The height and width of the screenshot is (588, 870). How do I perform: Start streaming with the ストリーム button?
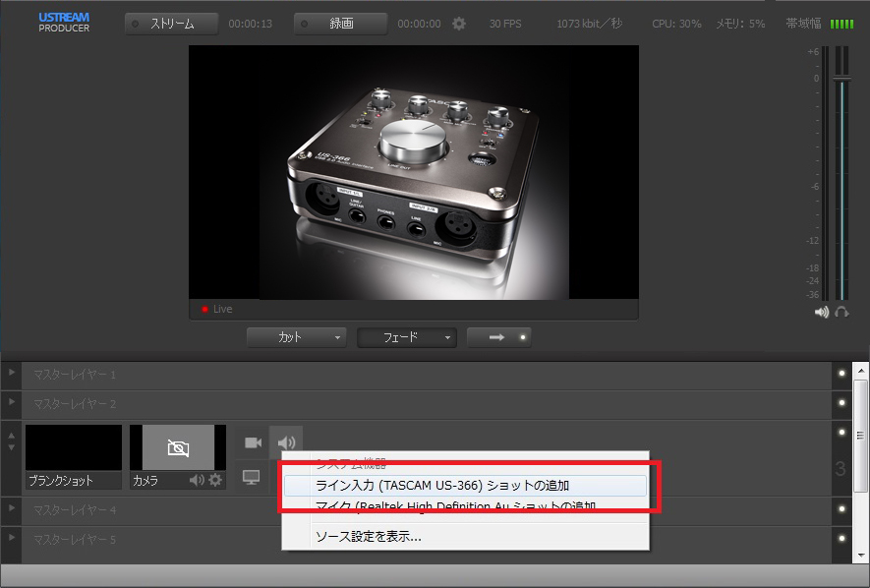171,24
